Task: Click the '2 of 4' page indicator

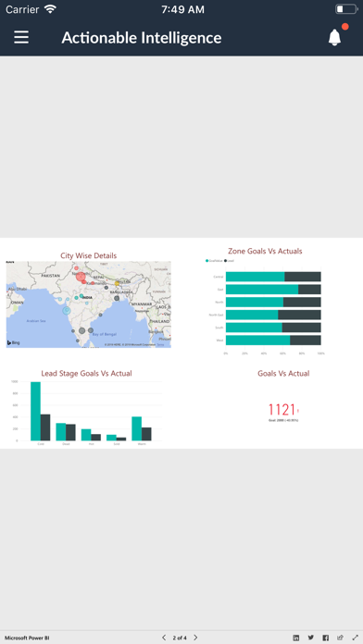Action: coord(180,638)
